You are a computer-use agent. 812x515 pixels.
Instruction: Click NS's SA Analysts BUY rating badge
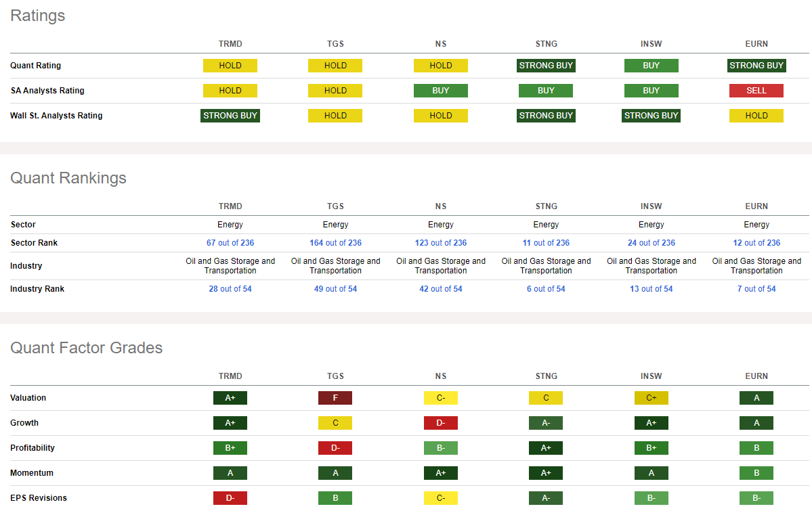click(x=441, y=91)
